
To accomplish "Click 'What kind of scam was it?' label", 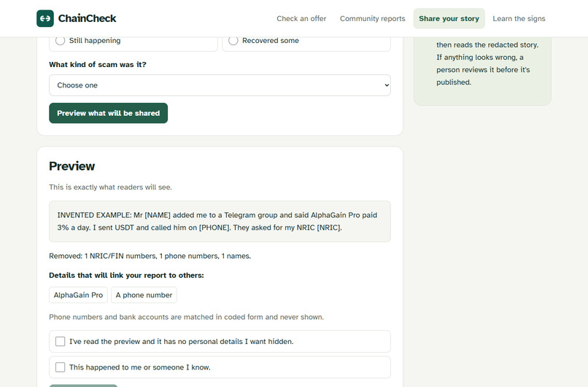I will tap(98, 64).
